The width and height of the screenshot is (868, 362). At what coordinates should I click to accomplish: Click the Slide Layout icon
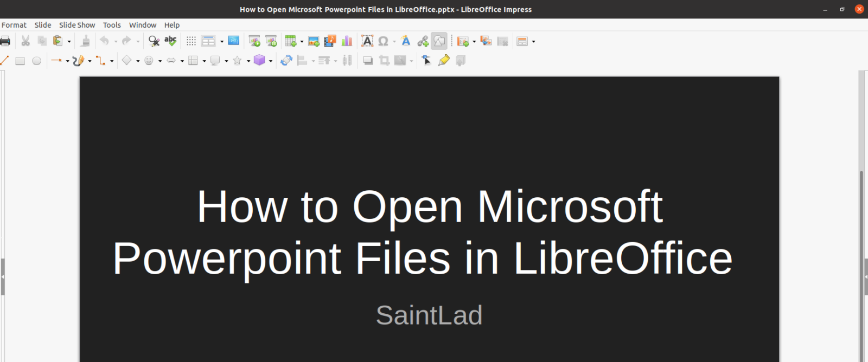(522, 41)
